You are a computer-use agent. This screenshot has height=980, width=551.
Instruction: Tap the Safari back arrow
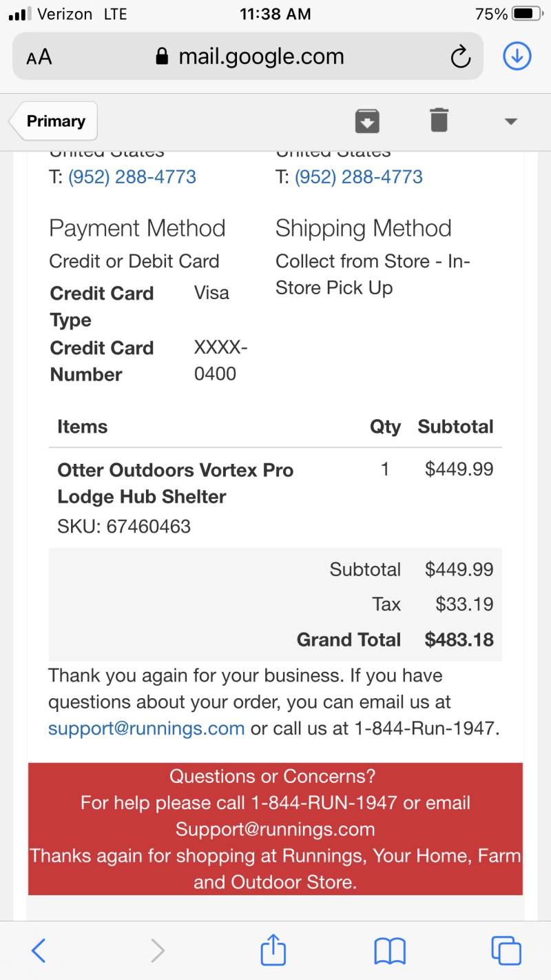(x=39, y=951)
